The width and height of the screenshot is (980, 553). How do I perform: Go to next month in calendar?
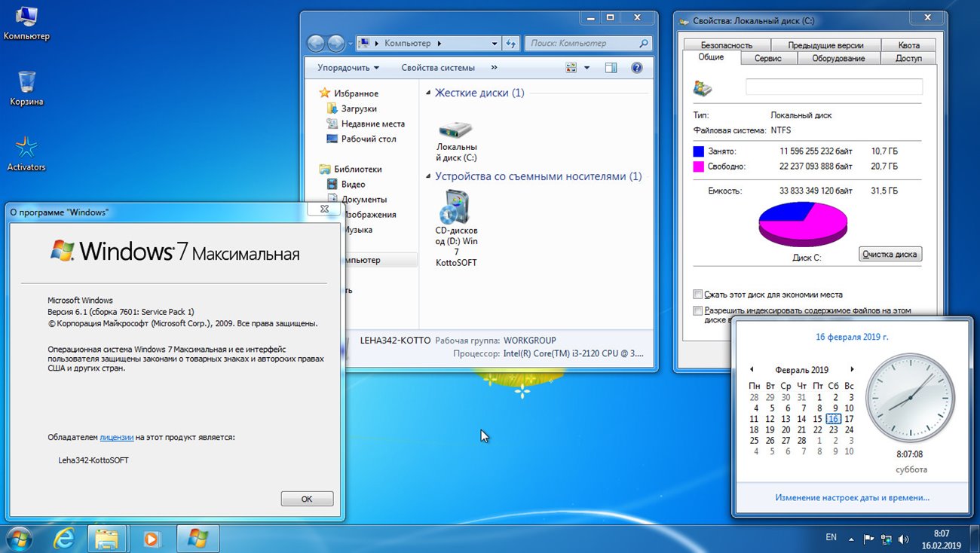click(852, 369)
